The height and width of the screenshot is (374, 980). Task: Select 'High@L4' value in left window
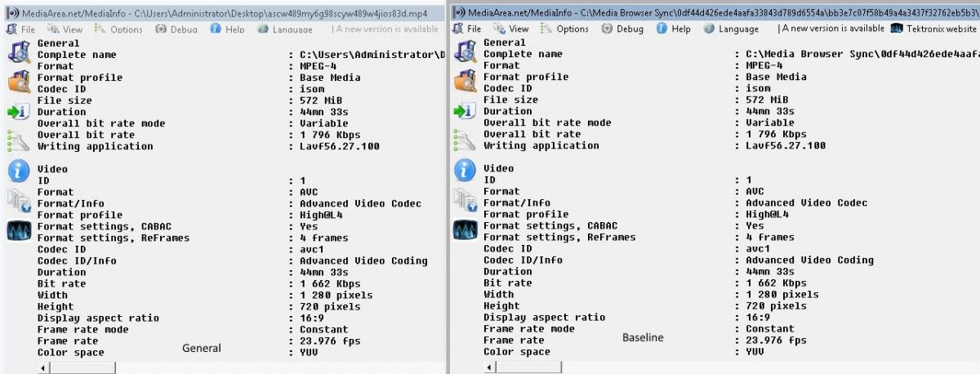(x=321, y=215)
